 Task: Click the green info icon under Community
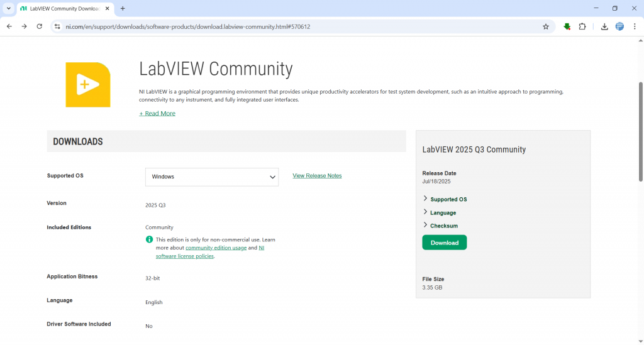pos(149,239)
